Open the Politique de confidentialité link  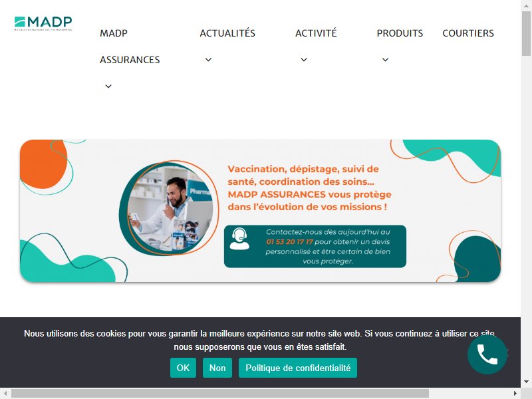click(298, 368)
